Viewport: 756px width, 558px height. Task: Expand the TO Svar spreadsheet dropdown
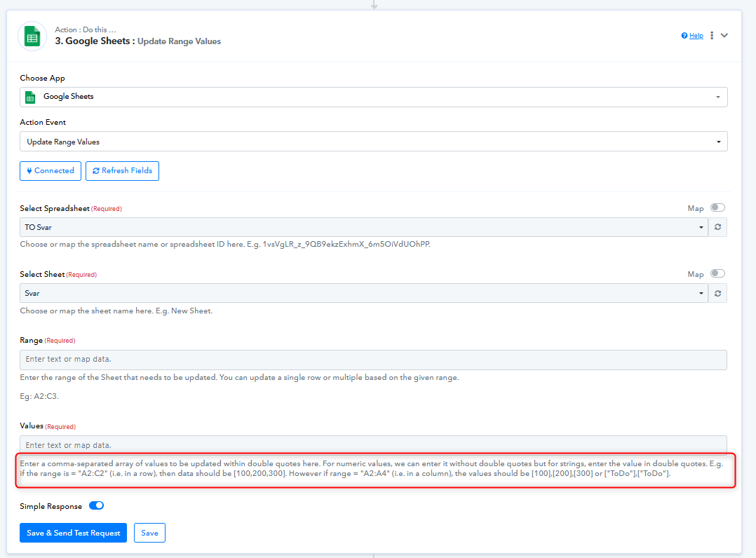[x=363, y=227]
